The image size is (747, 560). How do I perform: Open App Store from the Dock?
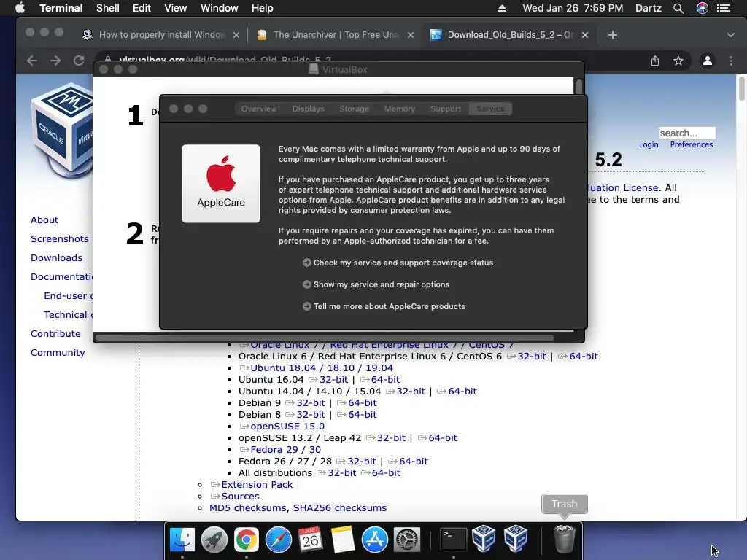point(374,540)
